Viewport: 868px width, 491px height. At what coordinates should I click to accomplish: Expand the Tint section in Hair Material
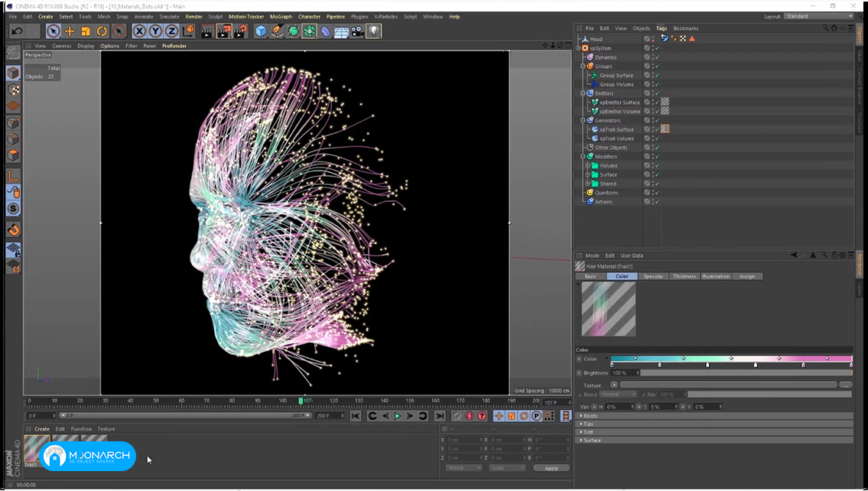point(581,432)
